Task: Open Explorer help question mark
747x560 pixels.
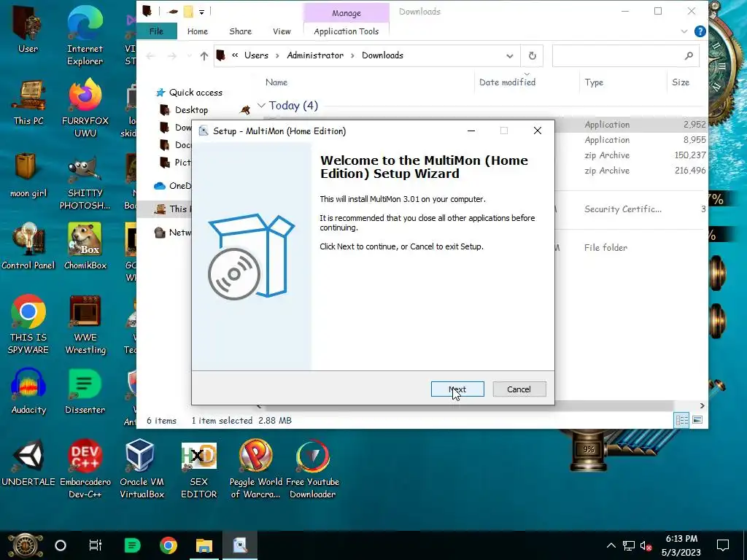Action: pos(700,31)
